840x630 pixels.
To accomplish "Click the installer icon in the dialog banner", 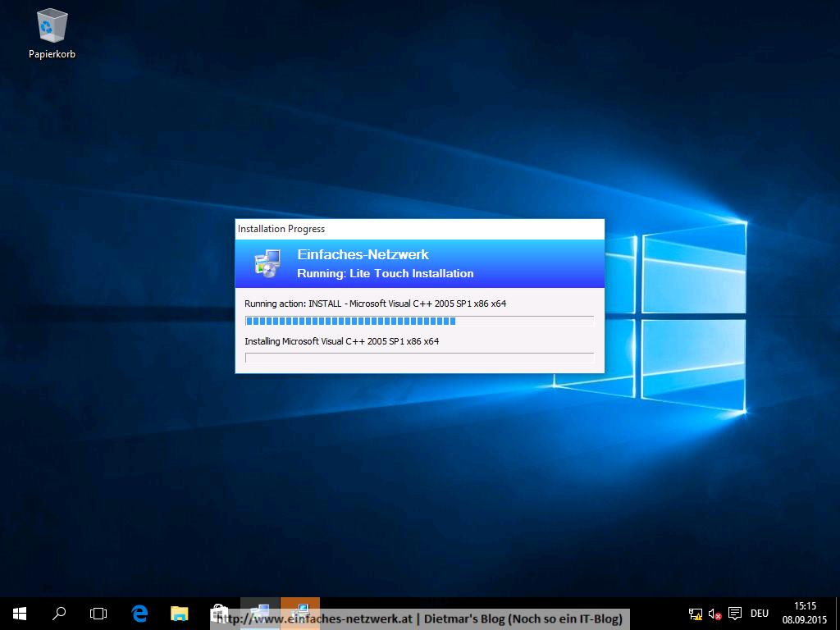I will pos(267,263).
